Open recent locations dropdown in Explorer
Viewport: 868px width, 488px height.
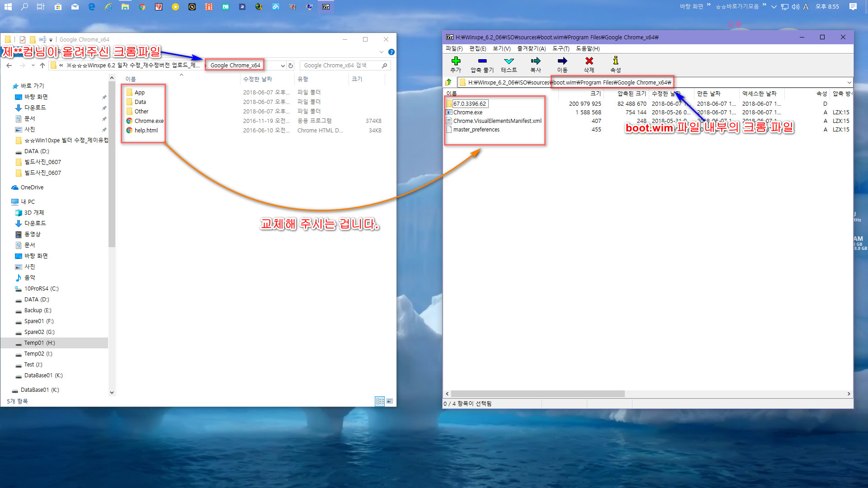point(33,66)
